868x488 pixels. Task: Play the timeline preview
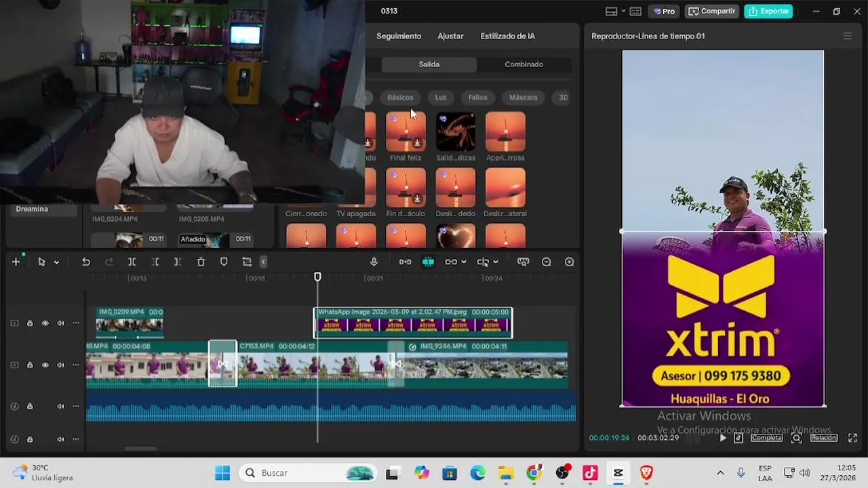[x=723, y=438]
